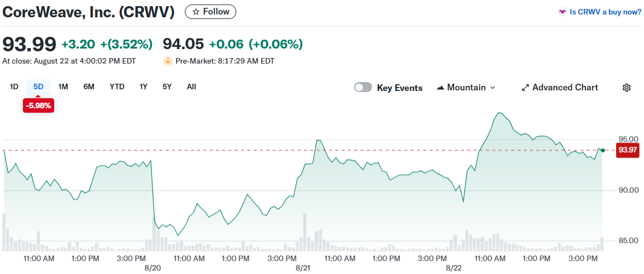Click the 85.00 y-axis label
The image size is (644, 274).
click(x=628, y=241)
